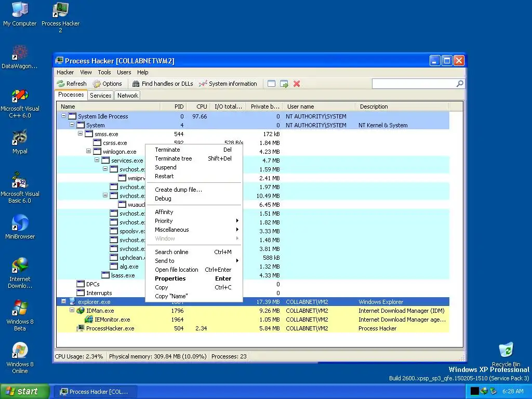Screen dimensions: 532x399
Task: Click the red X kill window icon
Action: click(297, 84)
